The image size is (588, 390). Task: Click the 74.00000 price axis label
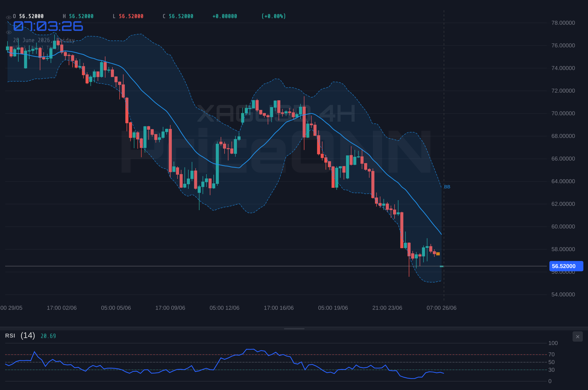(563, 68)
